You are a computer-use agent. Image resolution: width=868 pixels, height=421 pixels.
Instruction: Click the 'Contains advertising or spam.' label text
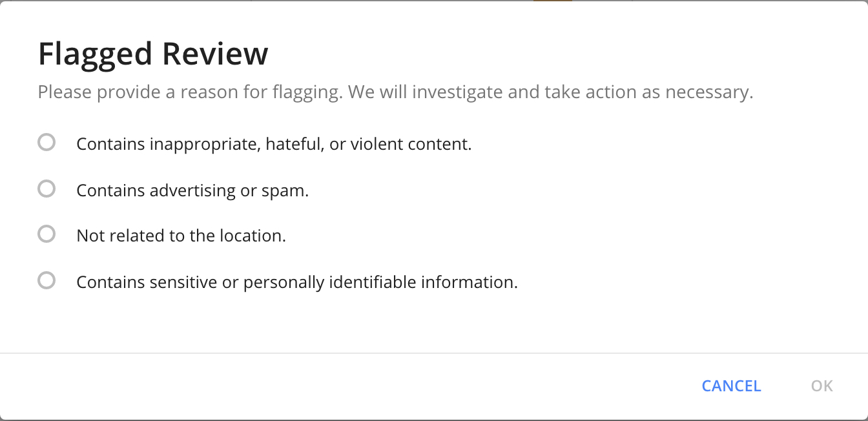[192, 190]
